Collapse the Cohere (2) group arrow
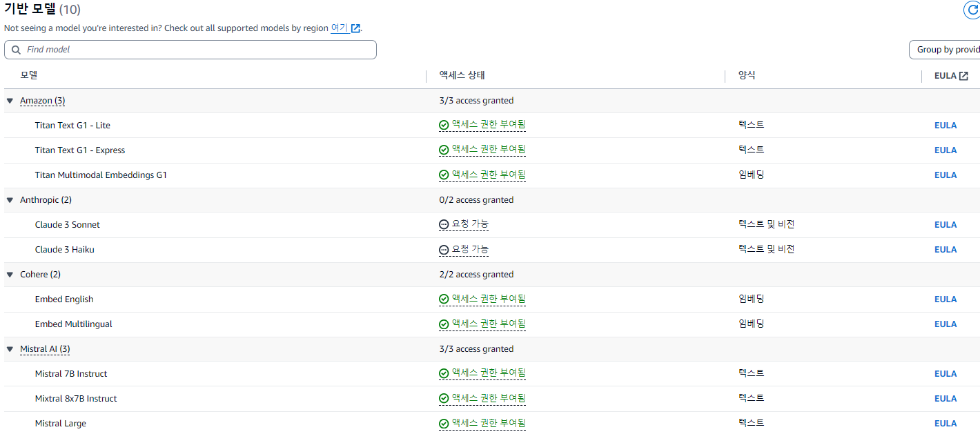Image resolution: width=980 pixels, height=434 pixels. click(10, 275)
